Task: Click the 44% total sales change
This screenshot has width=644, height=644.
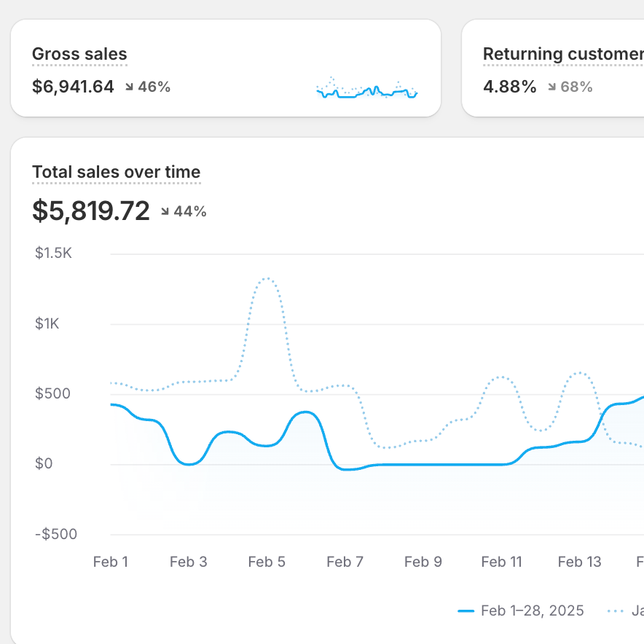Action: pyautogui.click(x=190, y=211)
